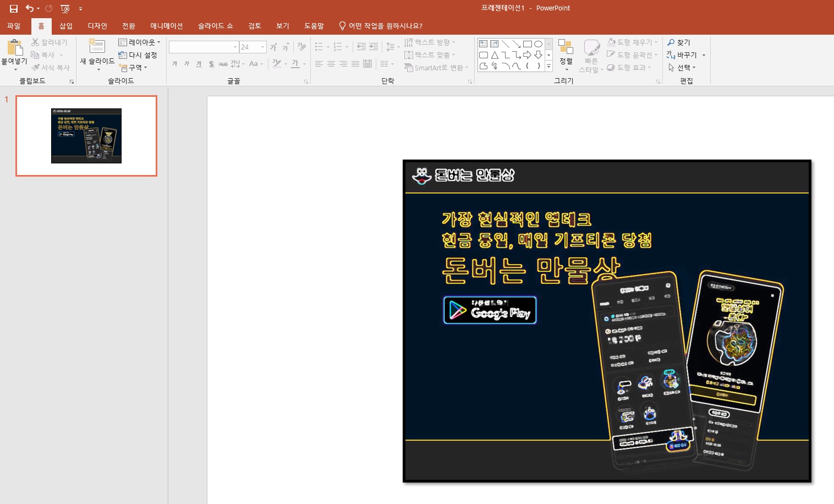Click the text highlight color button
The width and height of the screenshot is (834, 504).
(x=277, y=64)
